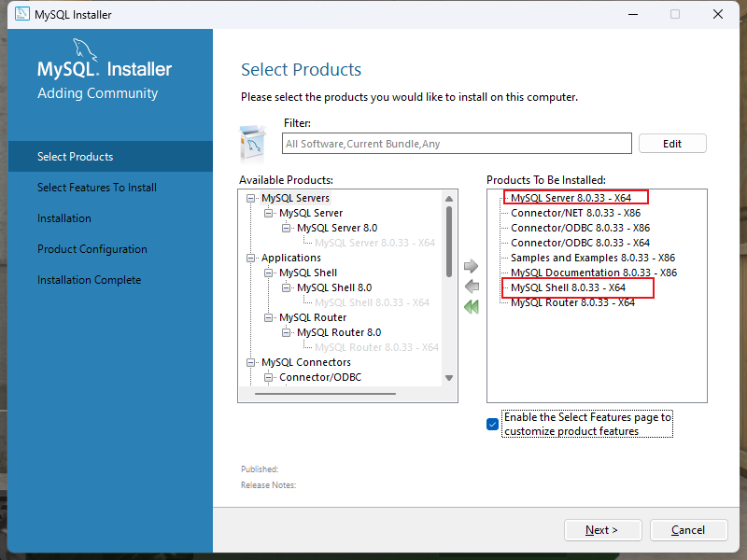This screenshot has height=560, width=747.
Task: Collapse the Applications tree node
Action: point(250,259)
